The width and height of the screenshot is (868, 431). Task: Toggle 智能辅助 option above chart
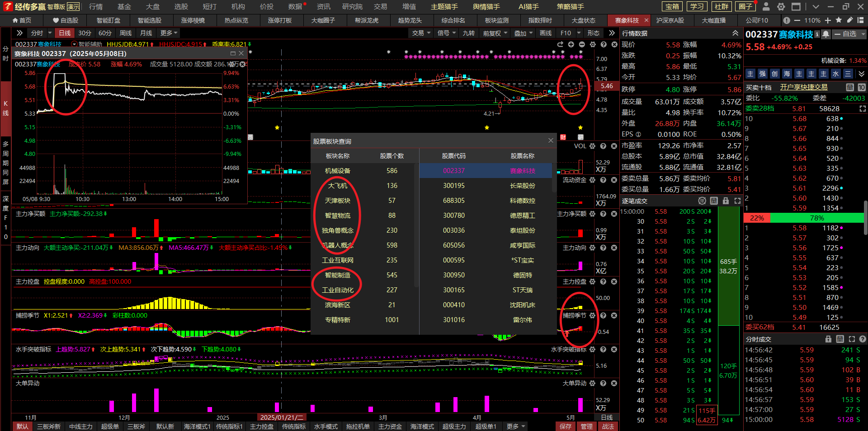pos(87,44)
